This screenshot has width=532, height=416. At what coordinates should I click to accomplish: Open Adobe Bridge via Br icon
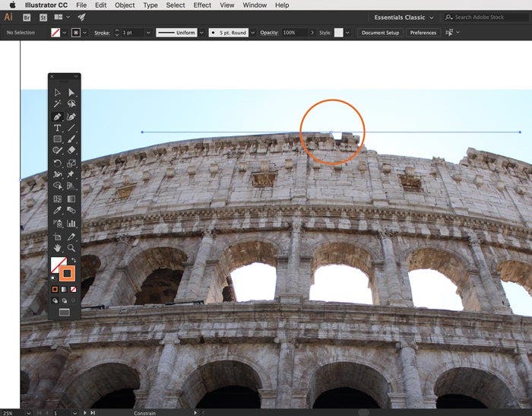click(x=26, y=17)
